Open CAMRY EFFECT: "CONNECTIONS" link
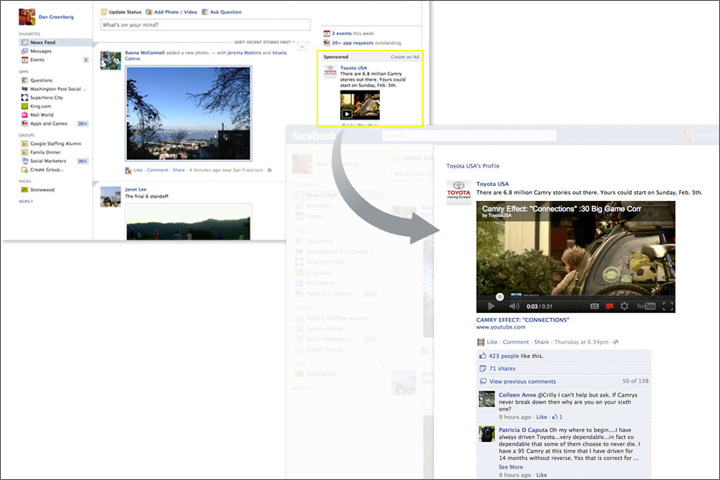Screen dimensions: 720x480 [x=523, y=320]
